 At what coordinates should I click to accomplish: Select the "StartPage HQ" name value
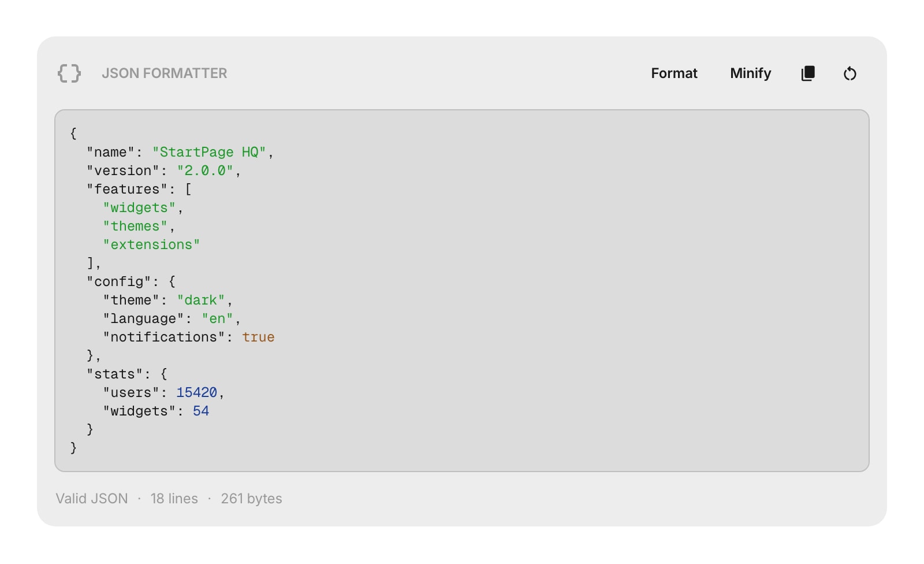coord(212,152)
